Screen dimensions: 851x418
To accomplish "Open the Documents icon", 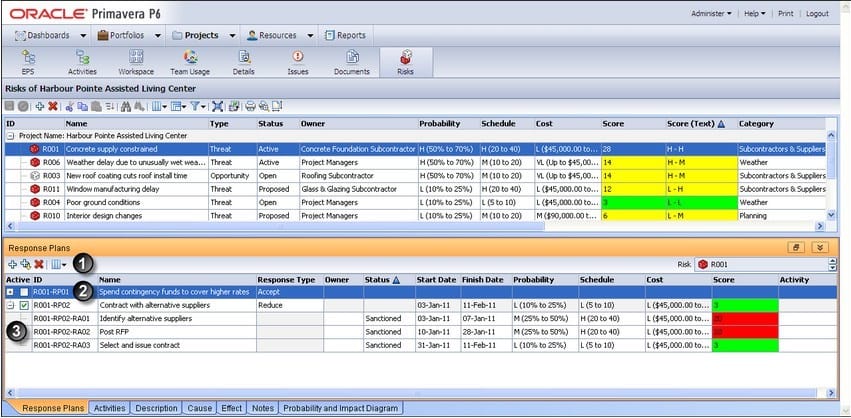I will tap(352, 61).
